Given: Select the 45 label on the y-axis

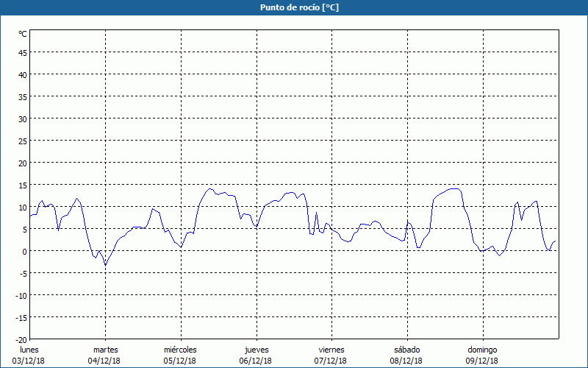Looking at the screenshot, I should [x=23, y=52].
